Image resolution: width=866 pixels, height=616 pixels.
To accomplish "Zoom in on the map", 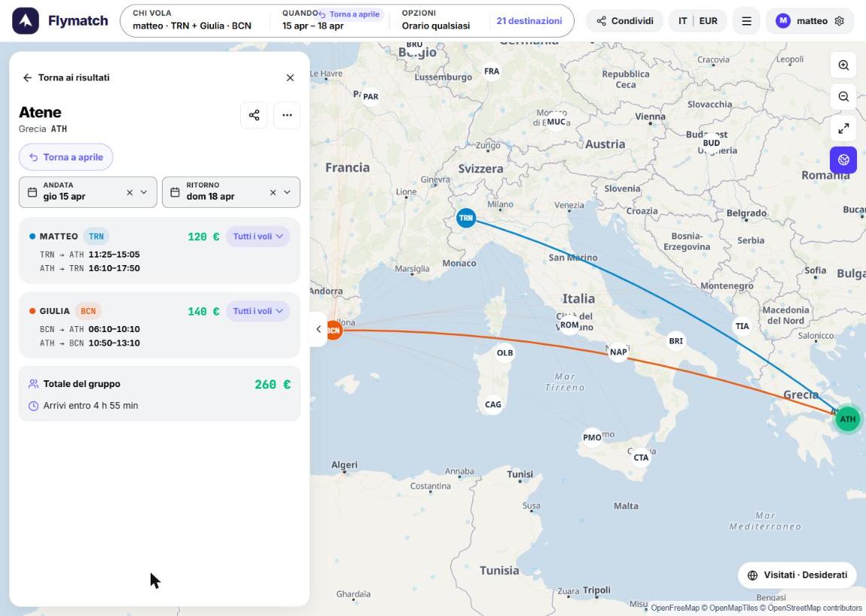I will [x=843, y=66].
